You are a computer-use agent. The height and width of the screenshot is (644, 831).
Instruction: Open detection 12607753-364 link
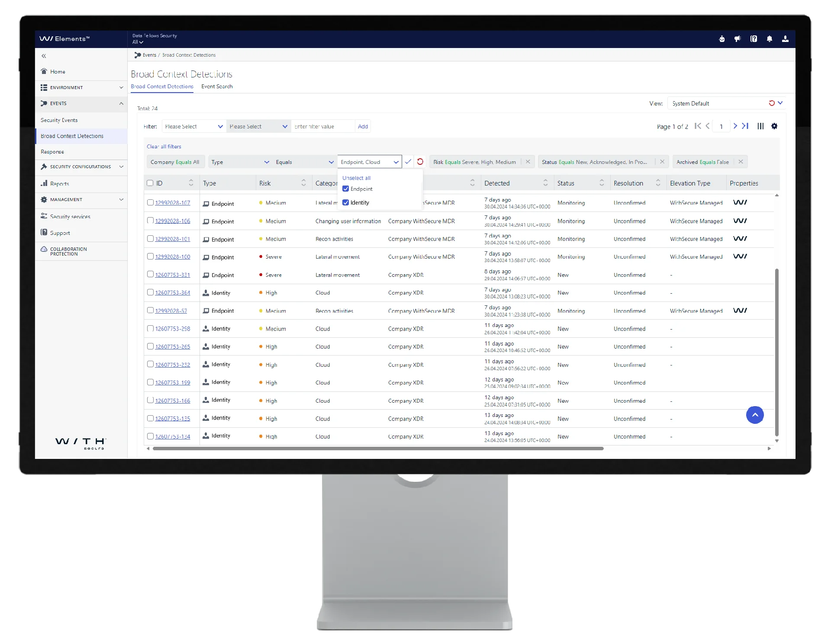coord(172,293)
